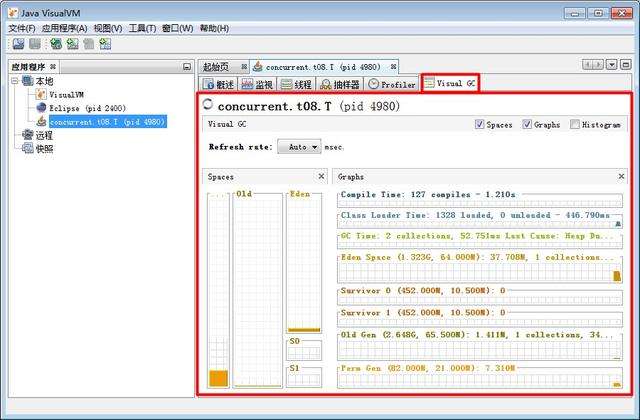The image size is (640, 420).
Task: Click the Survivor 0 graph
Action: [480, 296]
